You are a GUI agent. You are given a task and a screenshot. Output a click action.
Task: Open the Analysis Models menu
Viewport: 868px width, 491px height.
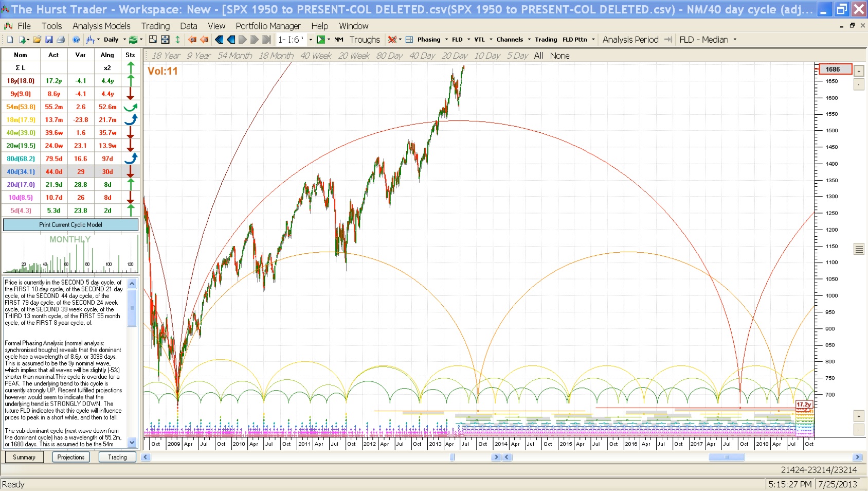pyautogui.click(x=101, y=26)
